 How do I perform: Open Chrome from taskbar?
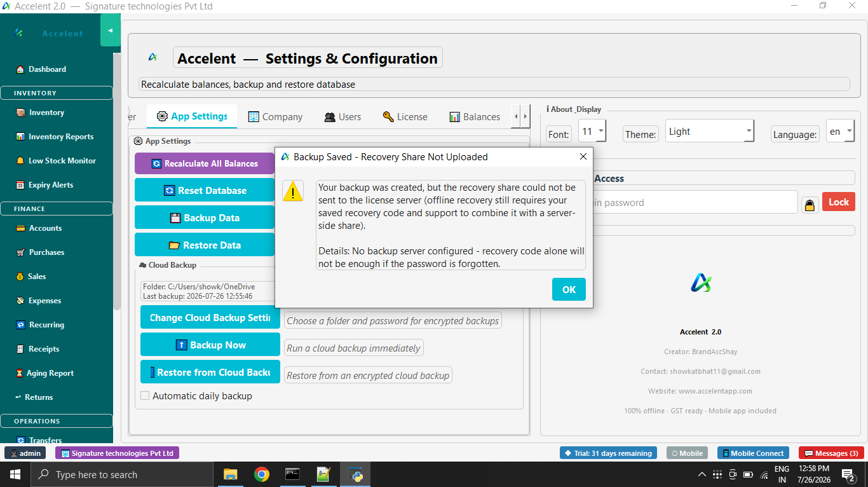261,474
